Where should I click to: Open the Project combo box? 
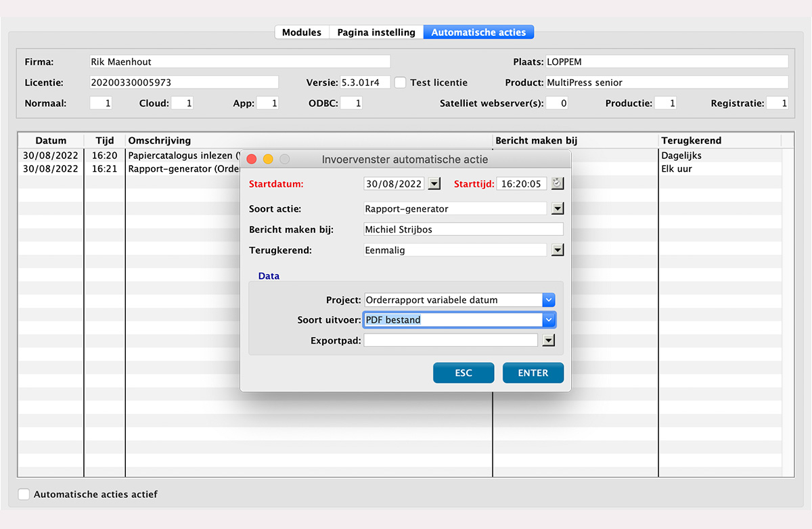549,300
